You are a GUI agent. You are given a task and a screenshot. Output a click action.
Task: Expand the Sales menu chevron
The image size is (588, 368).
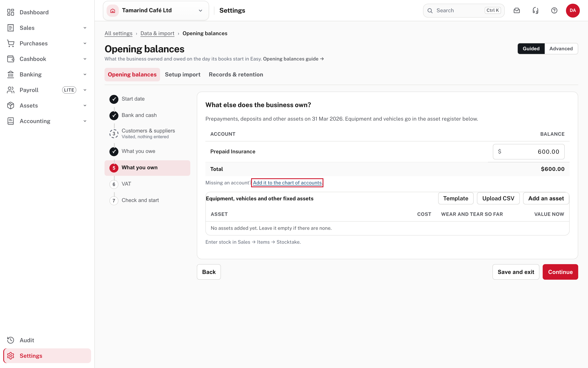(x=85, y=28)
